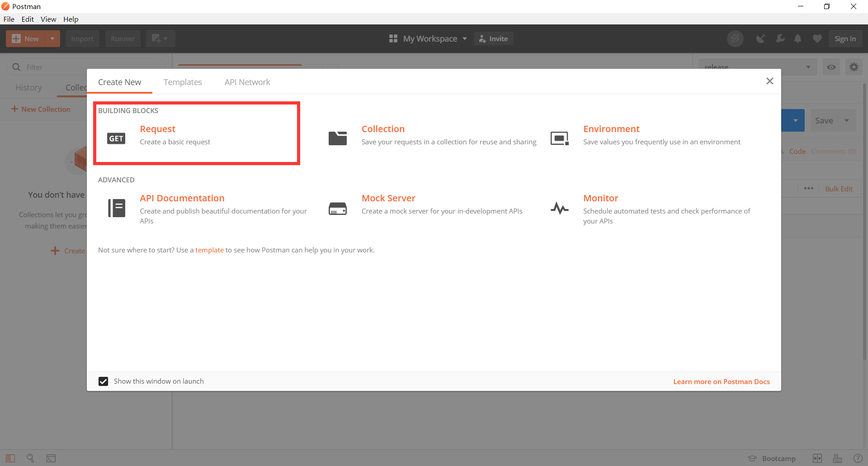Click the API Documentation link

coord(182,198)
